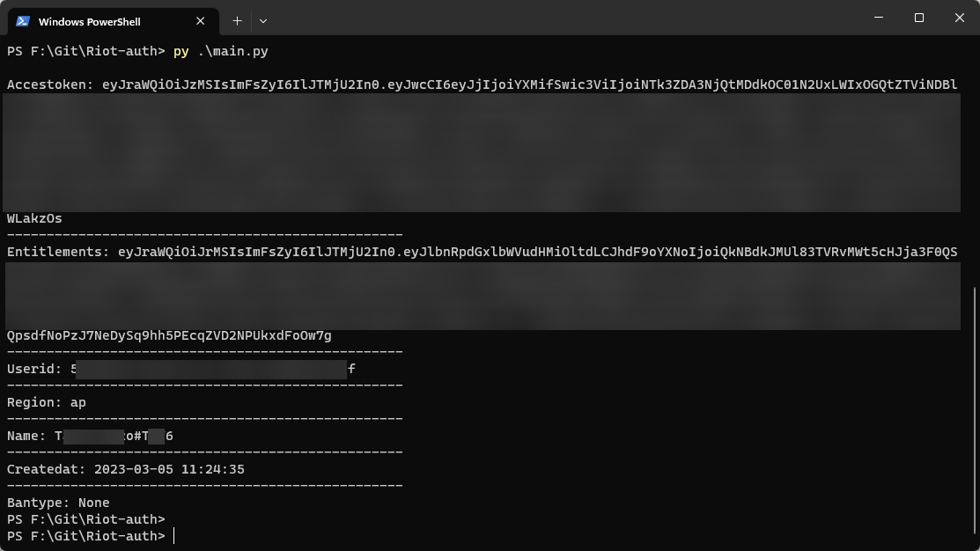Screen dimensions: 980x551
Task: Click the Createdat timestamp 2023-03-05 11:24:35
Action: click(x=169, y=469)
